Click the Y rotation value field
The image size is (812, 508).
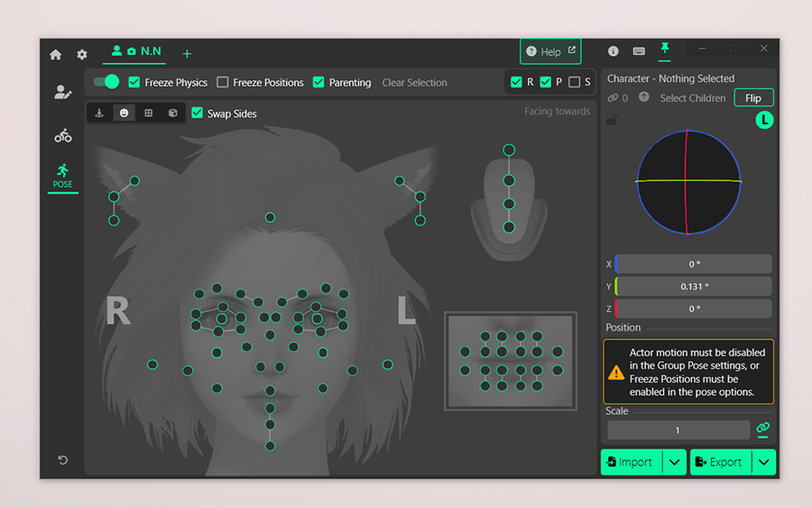pos(694,286)
